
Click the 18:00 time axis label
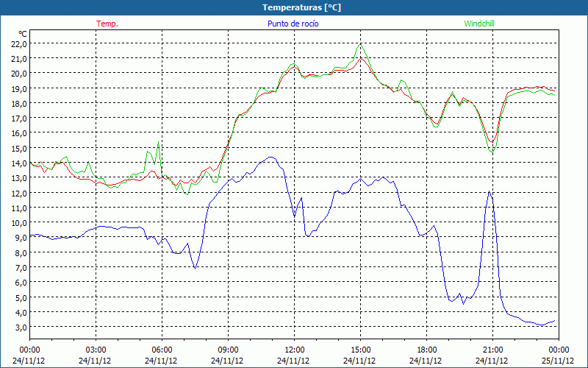(x=427, y=350)
